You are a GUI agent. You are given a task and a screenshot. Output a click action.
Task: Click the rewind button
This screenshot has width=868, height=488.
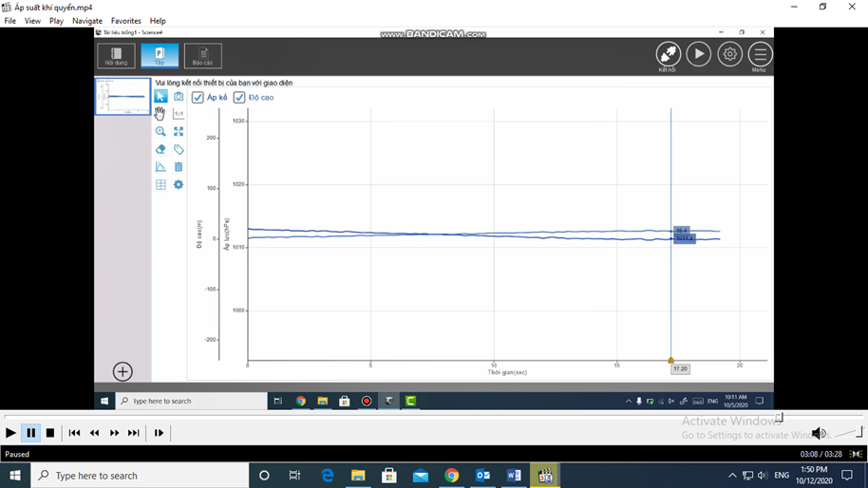pos(95,433)
